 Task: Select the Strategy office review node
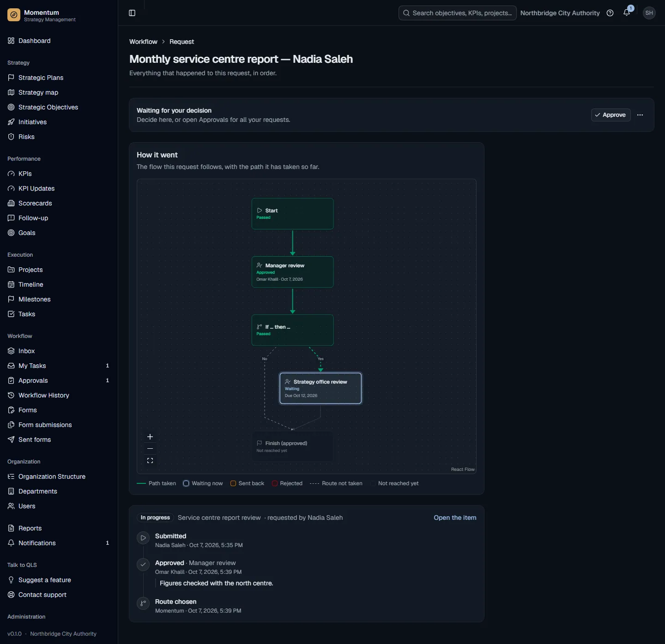pos(320,388)
